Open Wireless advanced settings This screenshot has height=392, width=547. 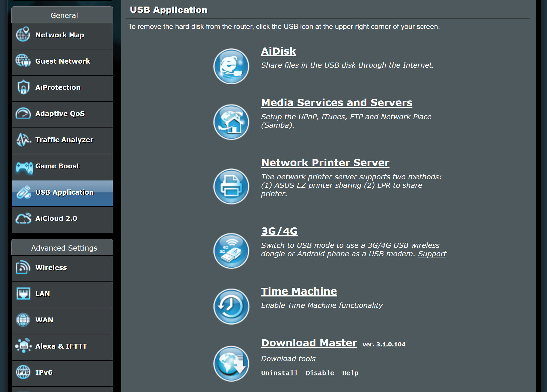(x=62, y=269)
